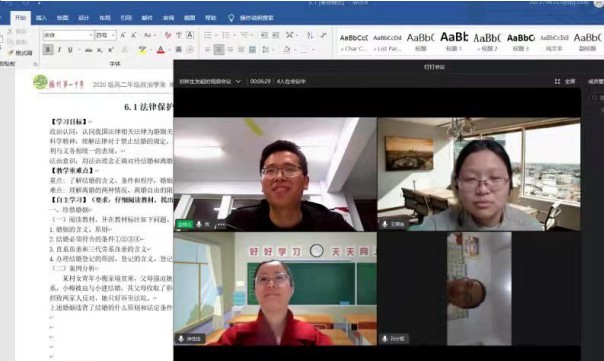Toggle superscript formatting

(x=111, y=50)
